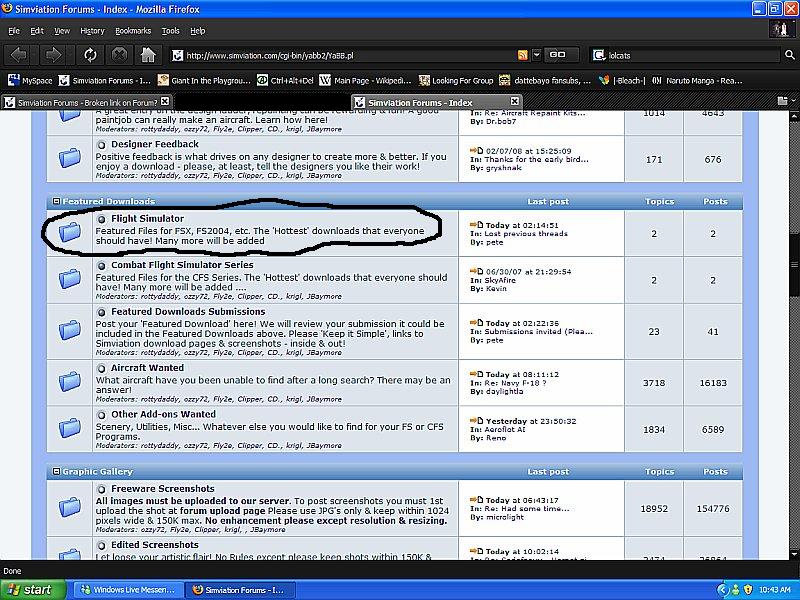Image resolution: width=800 pixels, height=600 pixels.
Task: Open the Bookmarks menu
Action: click(x=133, y=31)
